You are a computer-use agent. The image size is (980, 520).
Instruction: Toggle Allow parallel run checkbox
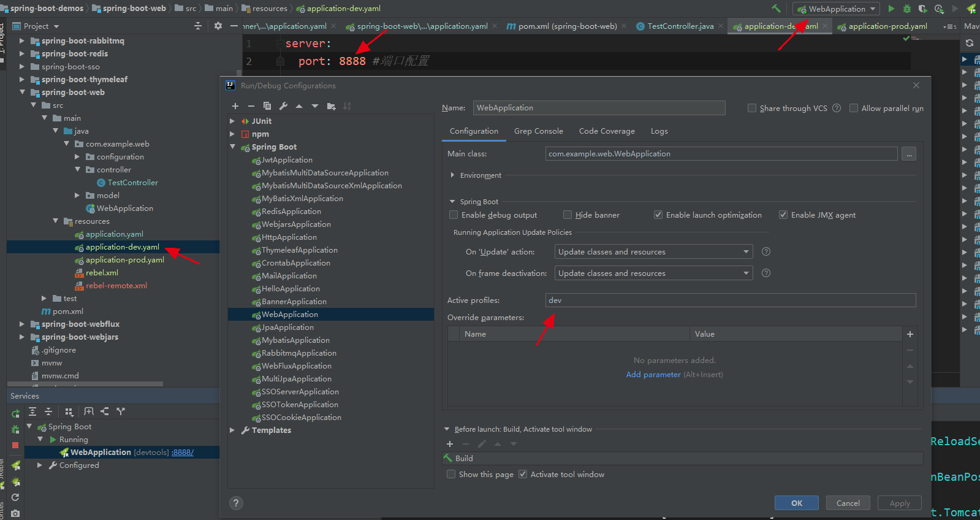(x=854, y=109)
